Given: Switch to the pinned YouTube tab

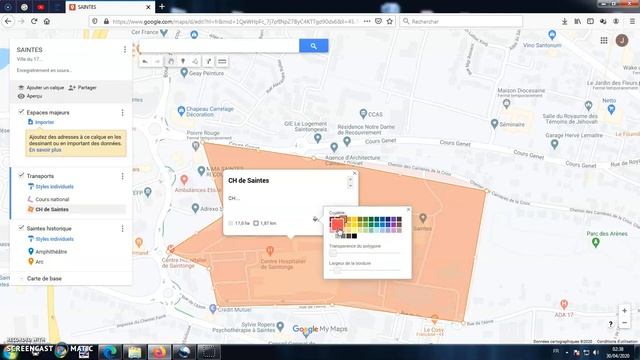Looking at the screenshot, I should pos(41,7).
